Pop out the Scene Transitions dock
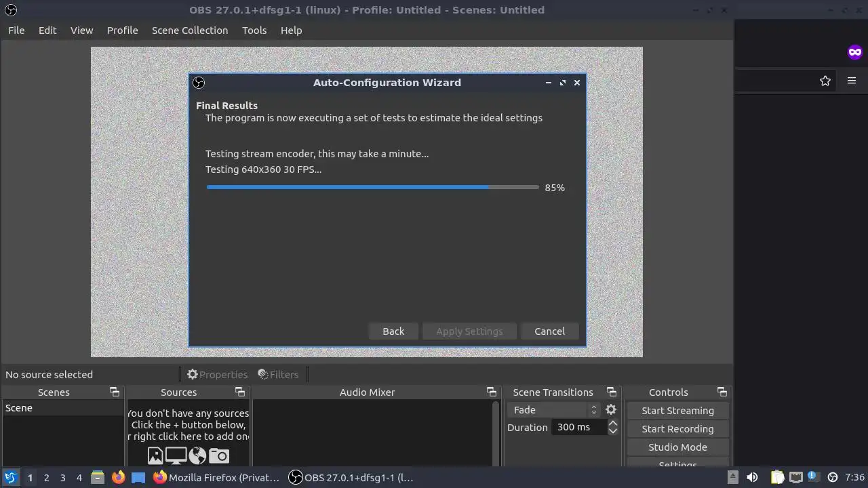The width and height of the screenshot is (868, 488). [x=611, y=392]
